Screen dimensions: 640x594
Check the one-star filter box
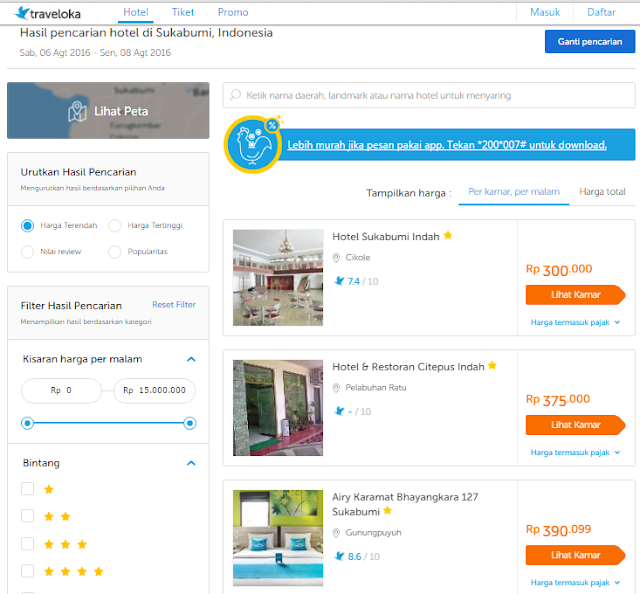point(27,489)
